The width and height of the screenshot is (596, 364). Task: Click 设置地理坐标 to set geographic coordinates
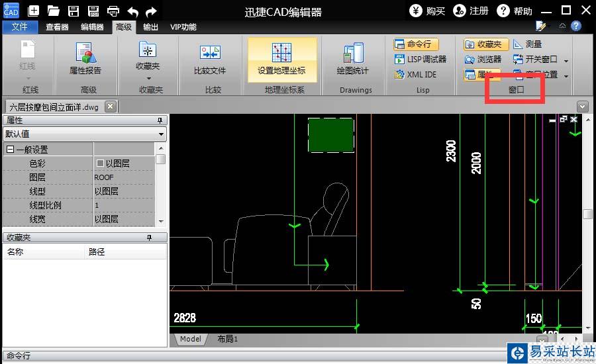(x=281, y=60)
